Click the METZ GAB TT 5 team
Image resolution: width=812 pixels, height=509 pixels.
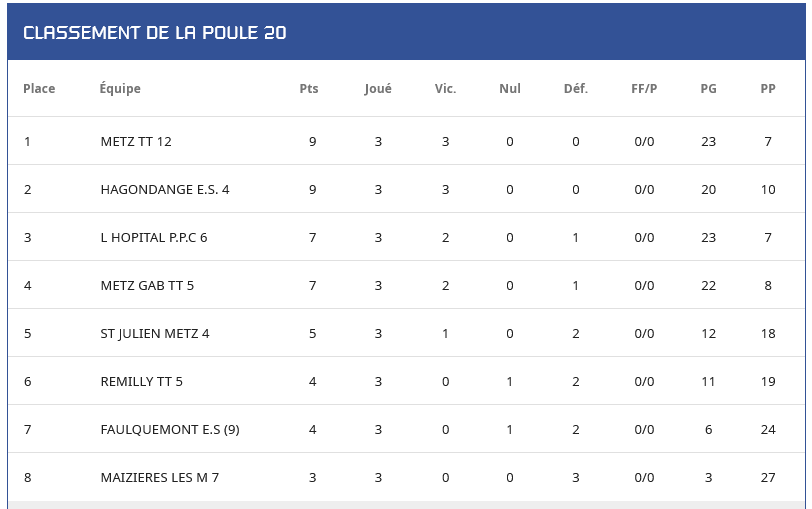[x=147, y=286]
